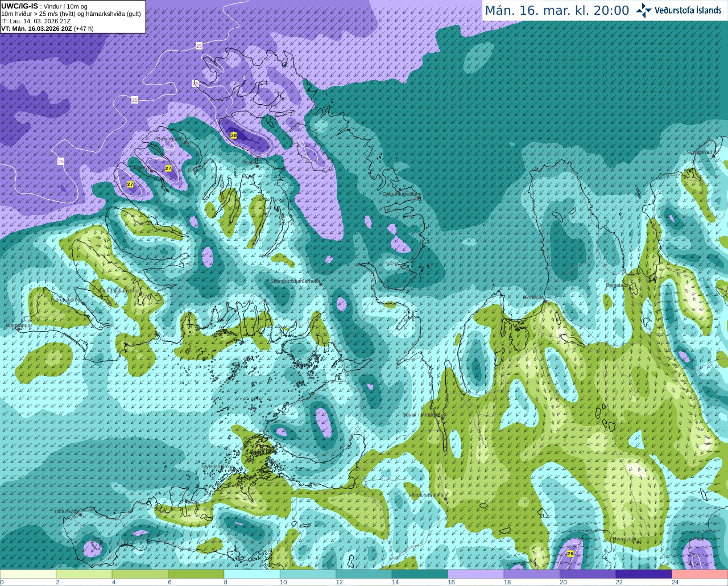Click the Stykkishólmur station label
Screen dimensions: 728x586
coord(218,467)
